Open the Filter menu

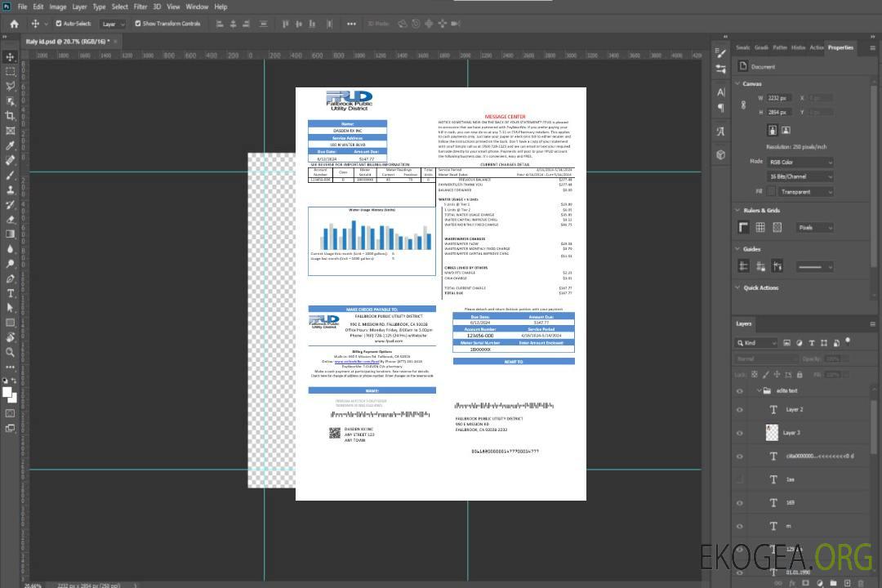point(140,7)
